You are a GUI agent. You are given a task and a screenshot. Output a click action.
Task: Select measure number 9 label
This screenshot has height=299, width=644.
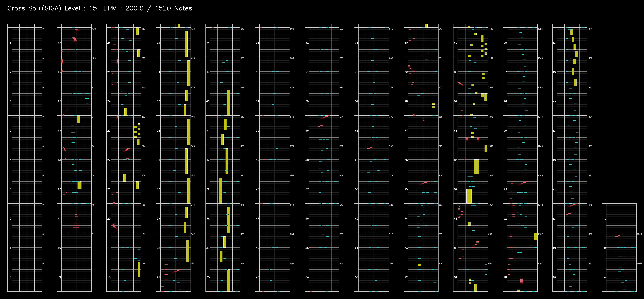click(x=60, y=277)
